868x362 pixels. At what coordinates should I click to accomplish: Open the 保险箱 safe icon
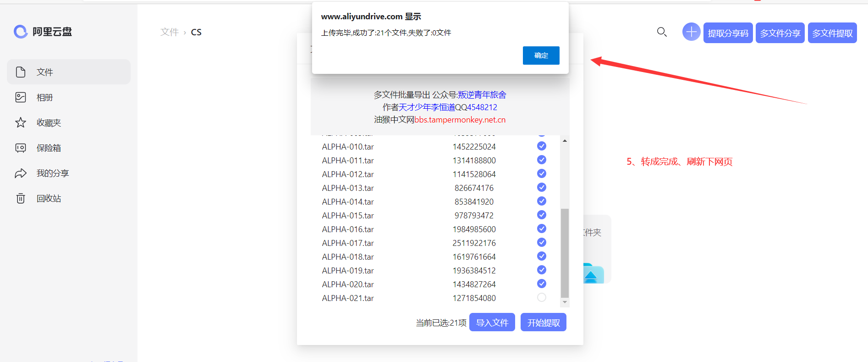click(21, 148)
